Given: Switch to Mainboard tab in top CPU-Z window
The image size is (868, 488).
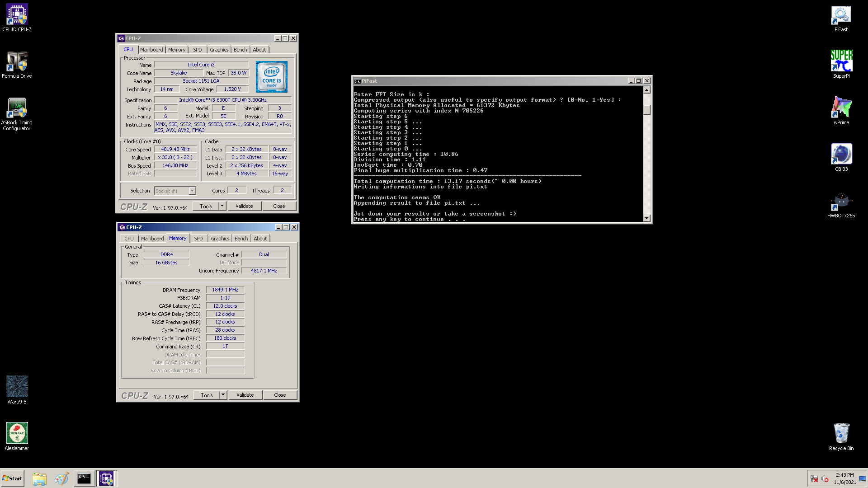Looking at the screenshot, I should tap(151, 50).
